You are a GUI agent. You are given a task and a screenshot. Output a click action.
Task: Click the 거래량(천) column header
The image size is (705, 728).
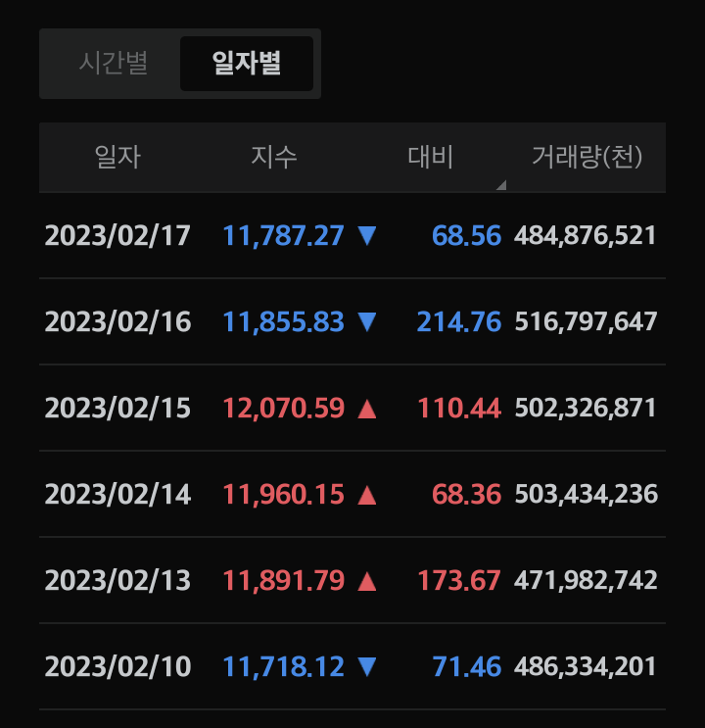pos(587,157)
